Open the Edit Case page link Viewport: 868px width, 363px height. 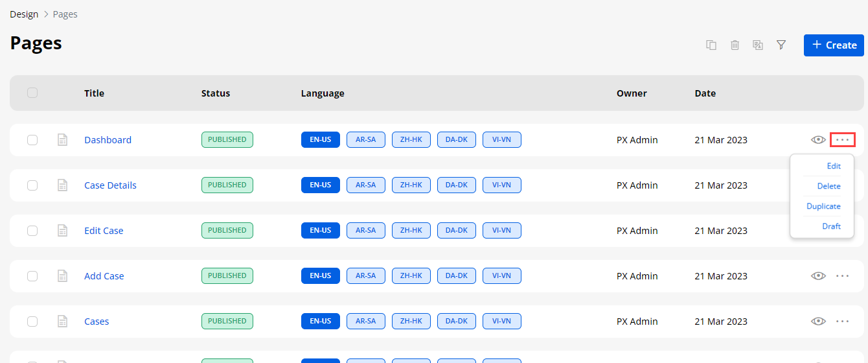104,231
